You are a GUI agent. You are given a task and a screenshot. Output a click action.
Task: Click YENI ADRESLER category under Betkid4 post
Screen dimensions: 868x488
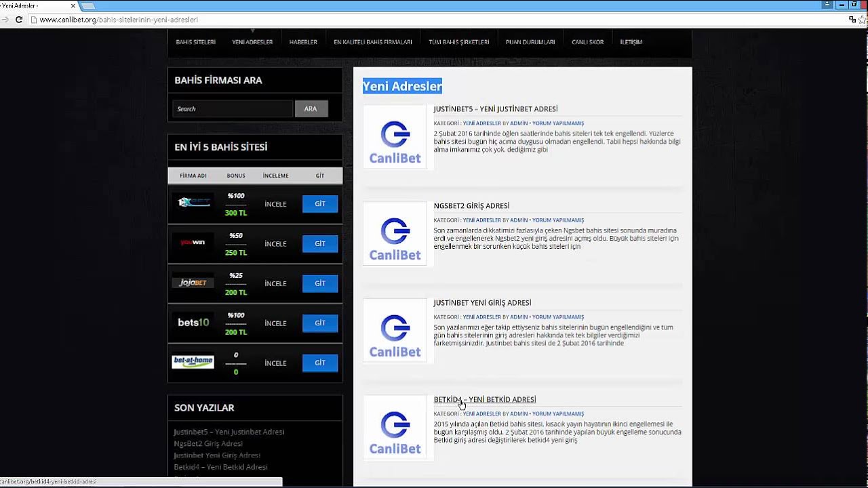(x=482, y=414)
